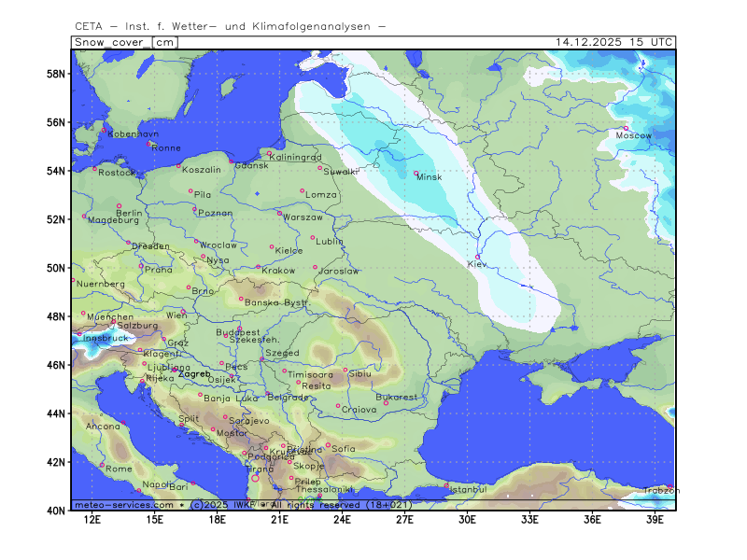
Task: Click the Kiev city marker
Action: point(478,257)
